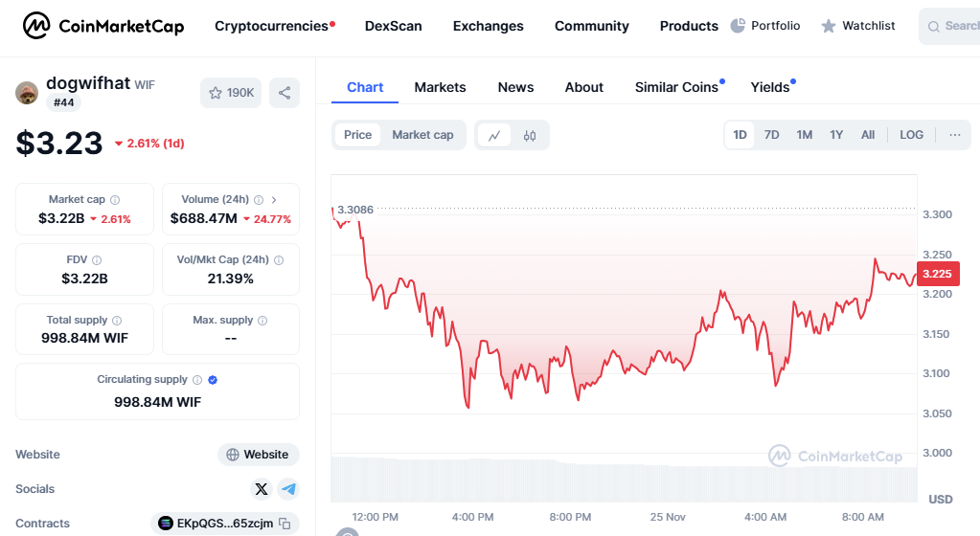The image size is (980, 536).
Task: Open the About tab
Action: [x=584, y=87]
